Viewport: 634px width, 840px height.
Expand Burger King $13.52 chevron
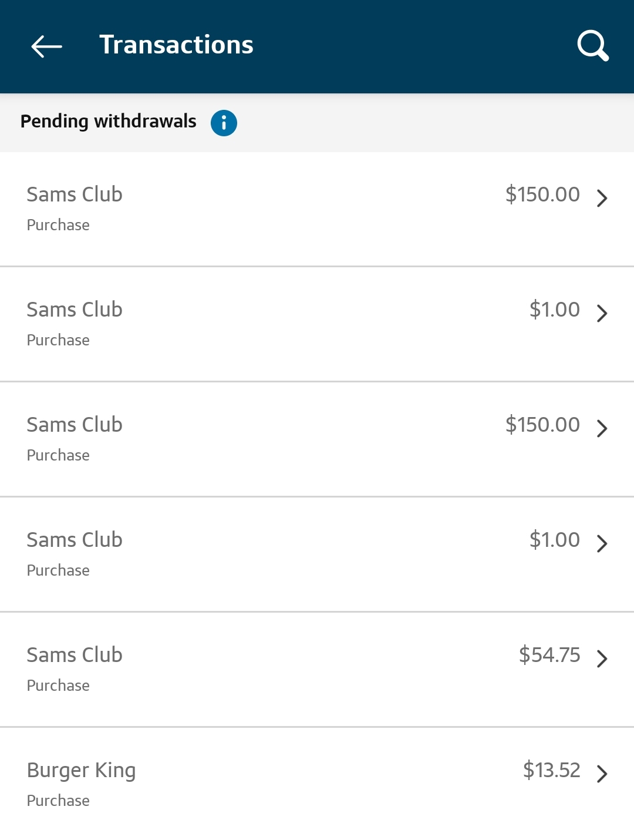602,774
